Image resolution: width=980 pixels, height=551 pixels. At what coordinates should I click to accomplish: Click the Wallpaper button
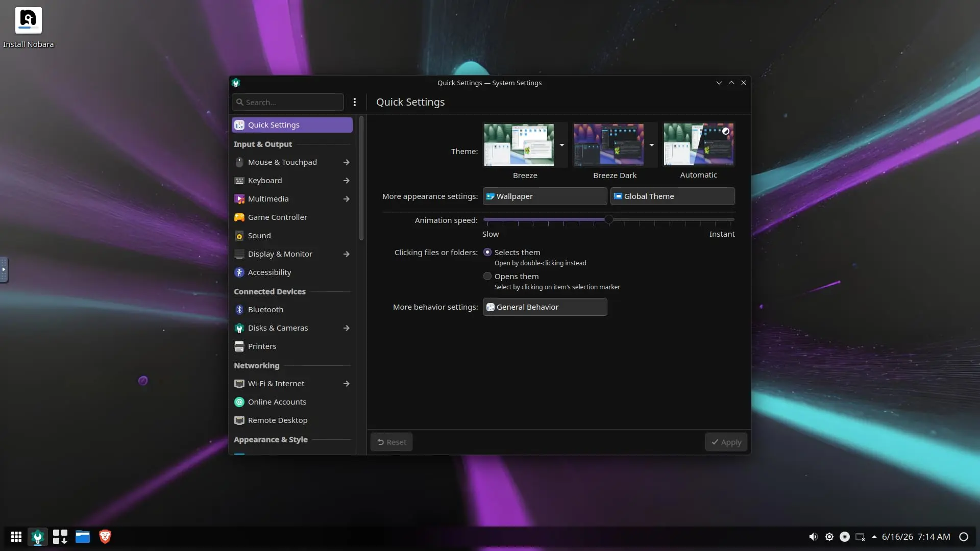(545, 196)
